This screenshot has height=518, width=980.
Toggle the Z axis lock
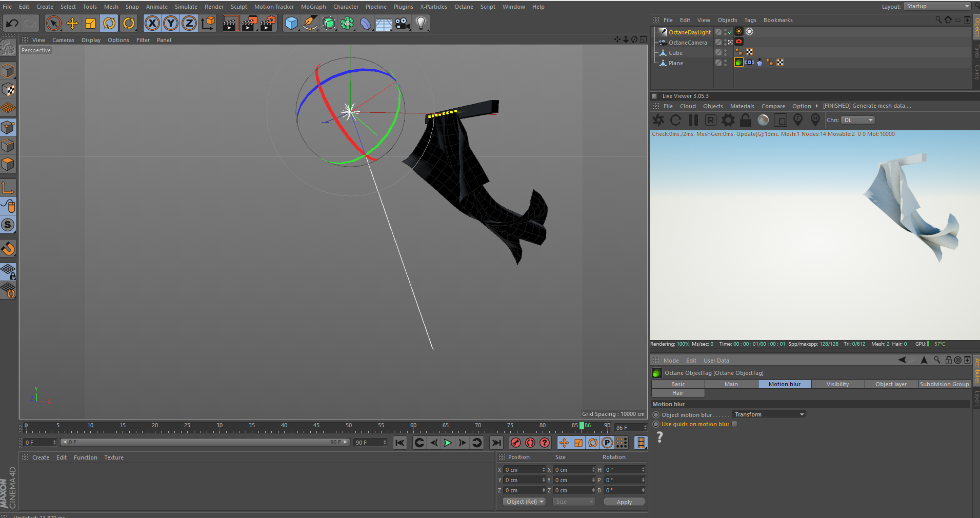(189, 23)
